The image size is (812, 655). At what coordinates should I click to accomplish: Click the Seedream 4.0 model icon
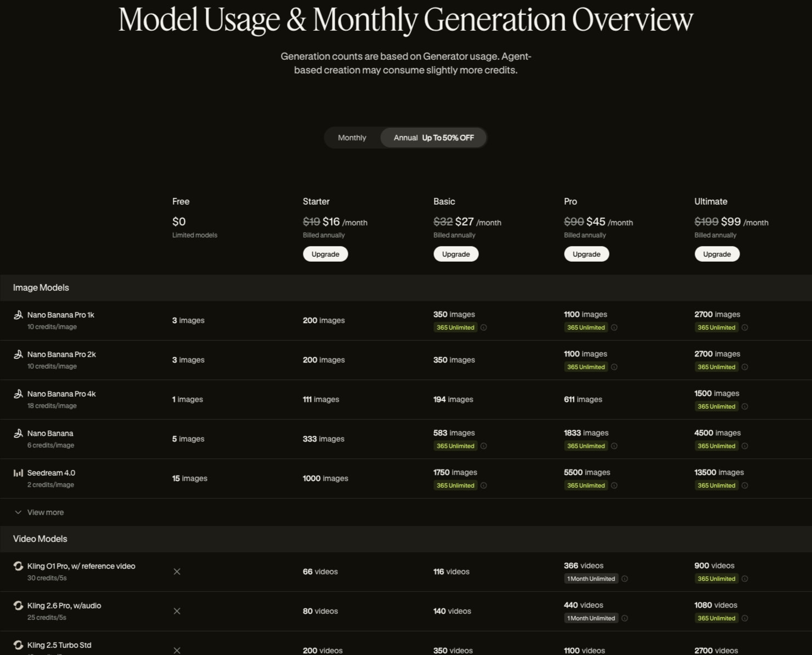pos(18,473)
